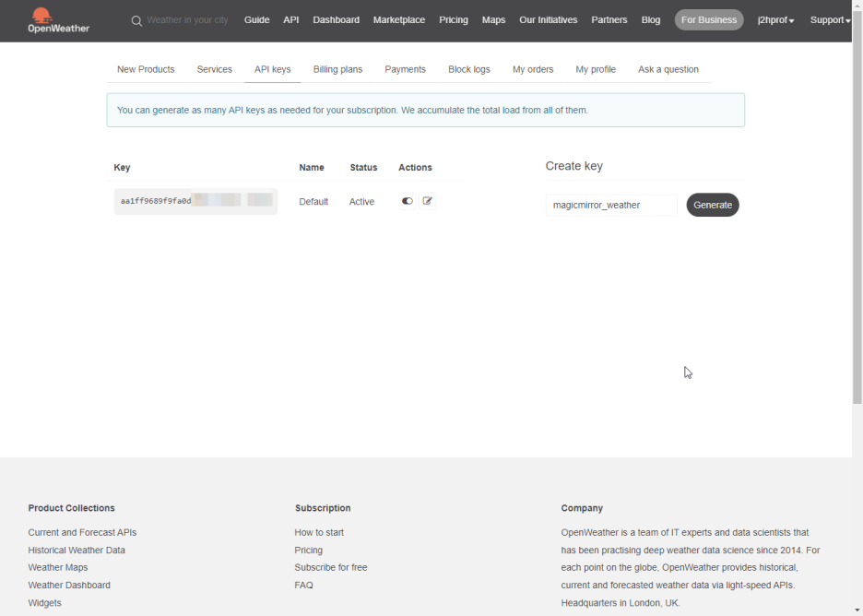Click the Name column header
Viewport: 863px width, 616px height.
pos(312,167)
